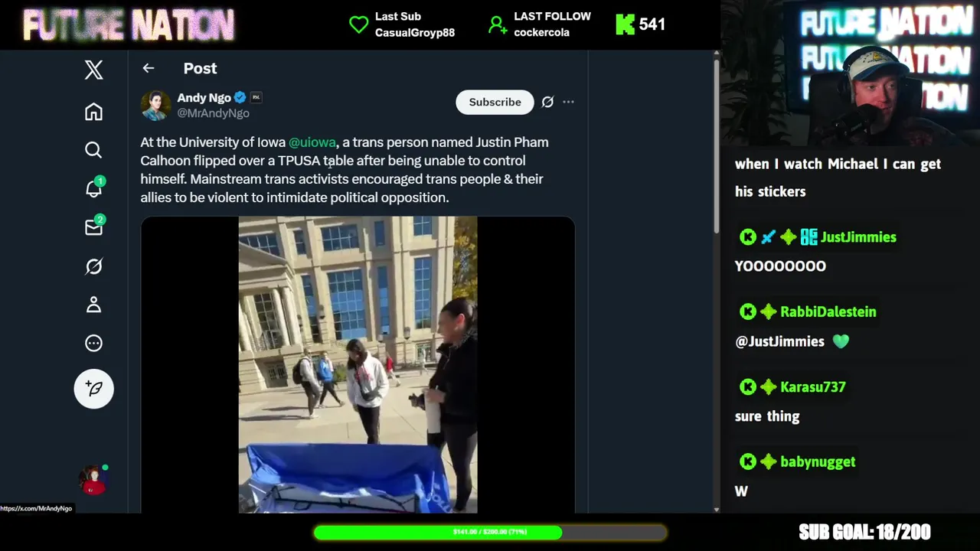Subscribe to Andy Ngo
This screenshot has height=551, width=980.
(495, 102)
